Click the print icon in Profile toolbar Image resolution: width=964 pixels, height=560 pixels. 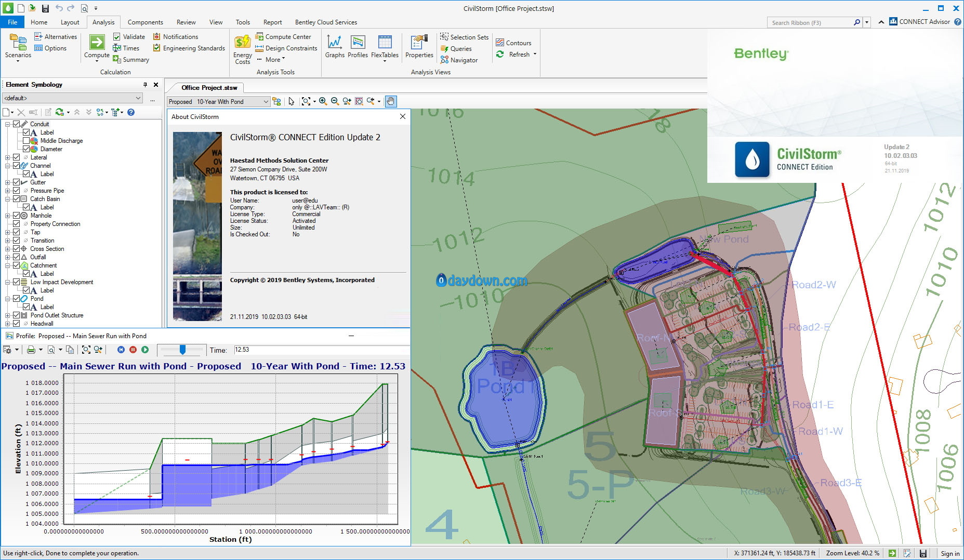(x=31, y=350)
